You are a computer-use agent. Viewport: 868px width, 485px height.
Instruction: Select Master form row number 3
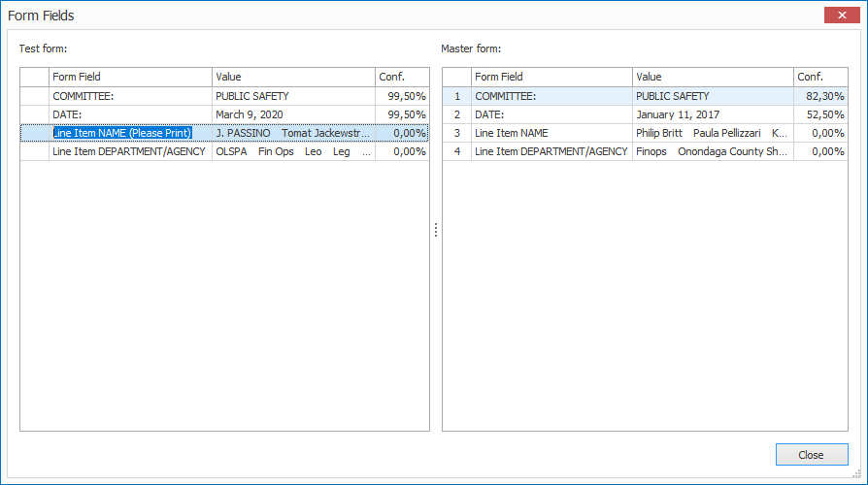(x=456, y=133)
